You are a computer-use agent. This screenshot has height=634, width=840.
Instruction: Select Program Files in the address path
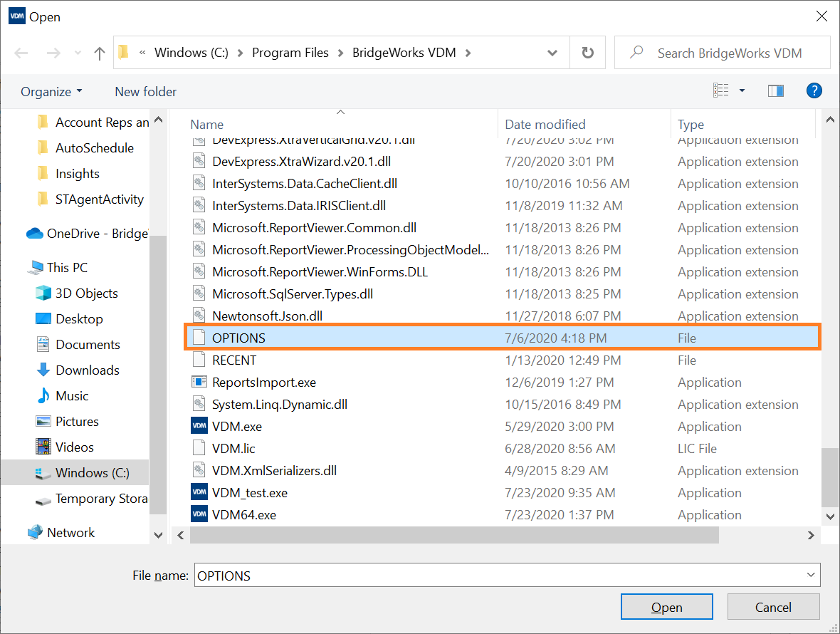click(290, 53)
